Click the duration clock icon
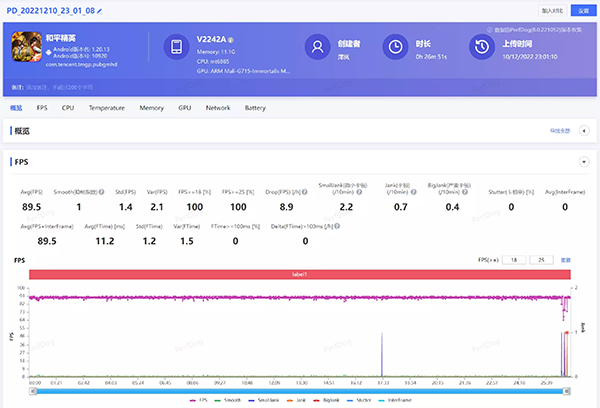This screenshot has width=600, height=408. [x=397, y=48]
